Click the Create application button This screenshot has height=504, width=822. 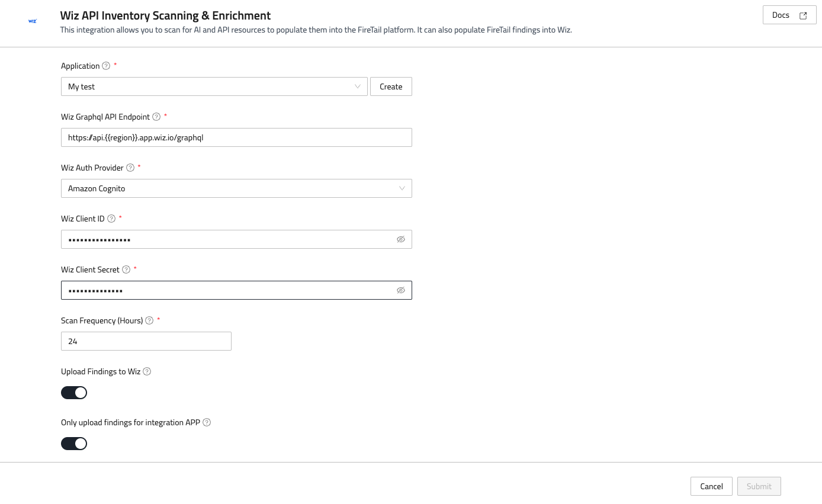[x=391, y=86]
